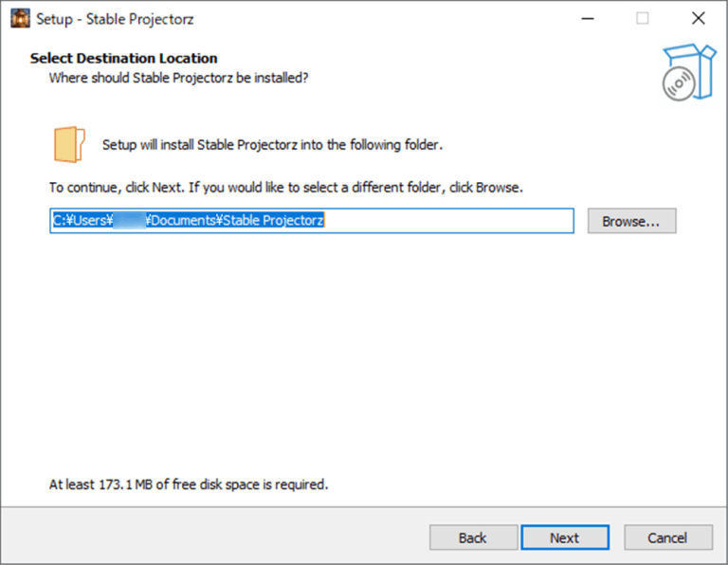Image resolution: width=728 pixels, height=565 pixels.
Task: Minimize the Setup window
Action: tap(586, 18)
